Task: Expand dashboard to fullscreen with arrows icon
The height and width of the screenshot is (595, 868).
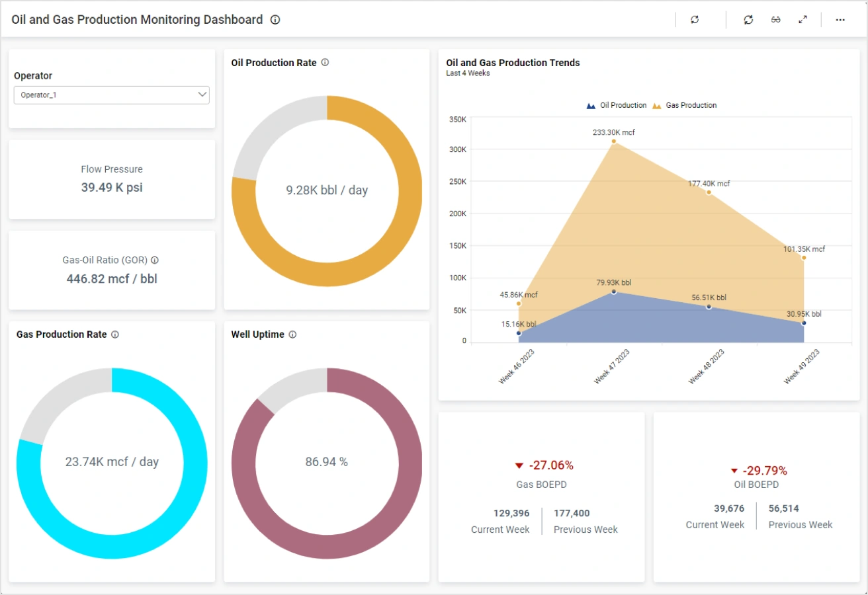Action: click(803, 20)
